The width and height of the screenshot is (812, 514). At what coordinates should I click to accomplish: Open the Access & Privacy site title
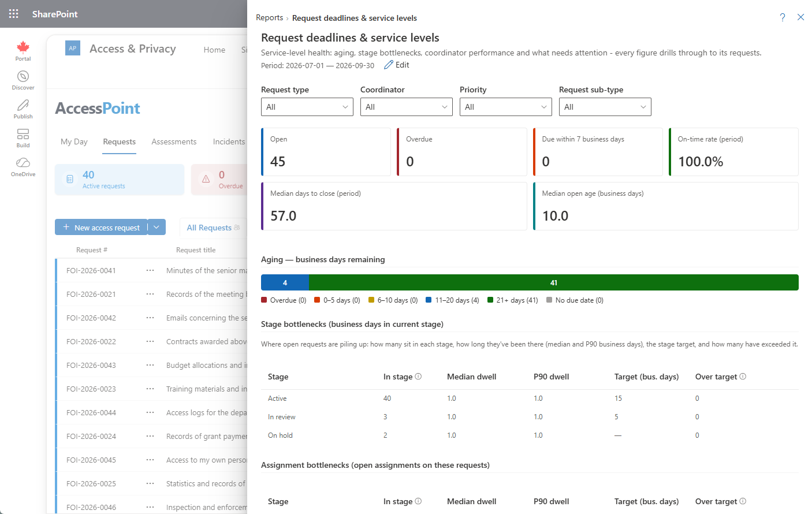tap(133, 49)
